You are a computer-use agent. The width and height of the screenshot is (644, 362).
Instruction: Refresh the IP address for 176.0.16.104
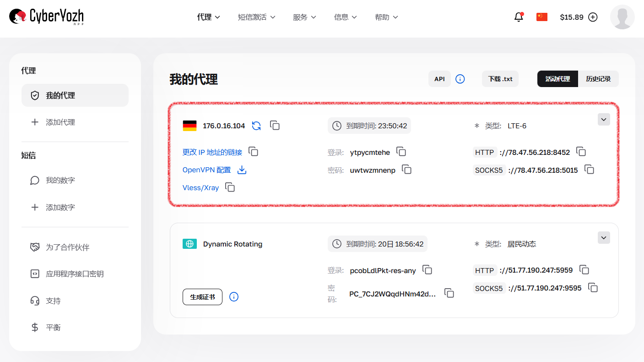click(x=256, y=125)
